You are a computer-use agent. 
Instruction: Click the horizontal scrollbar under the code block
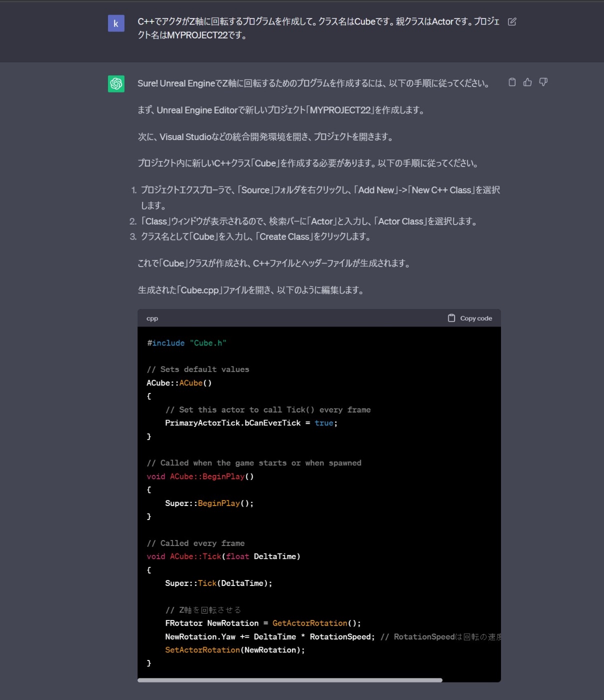click(x=290, y=680)
